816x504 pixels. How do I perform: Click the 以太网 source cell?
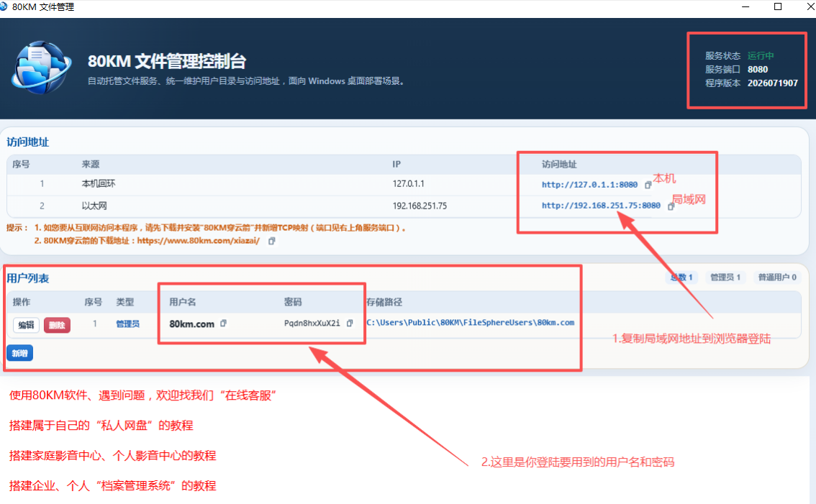(x=94, y=206)
